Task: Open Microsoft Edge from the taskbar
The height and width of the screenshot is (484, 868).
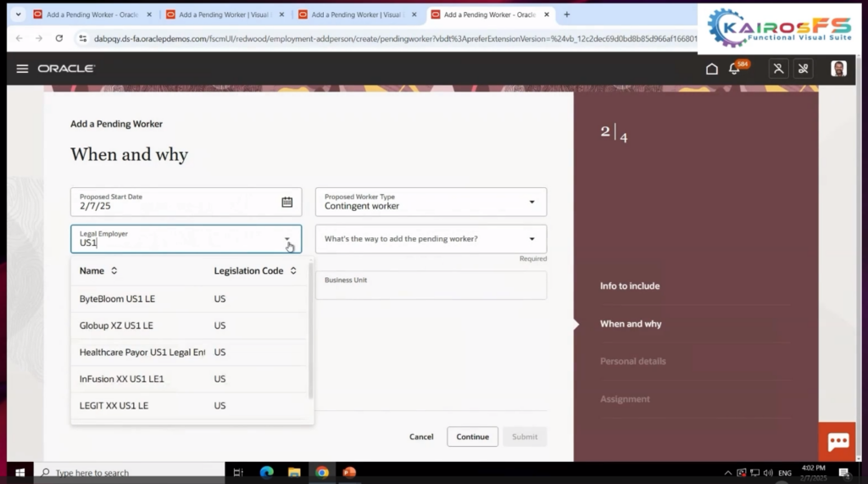Action: coord(267,472)
